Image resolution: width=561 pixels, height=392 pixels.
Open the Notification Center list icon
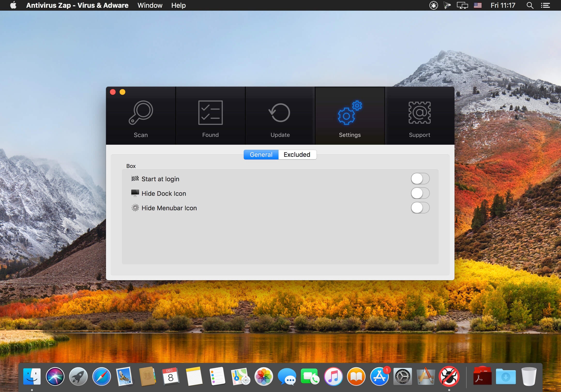click(545, 5)
